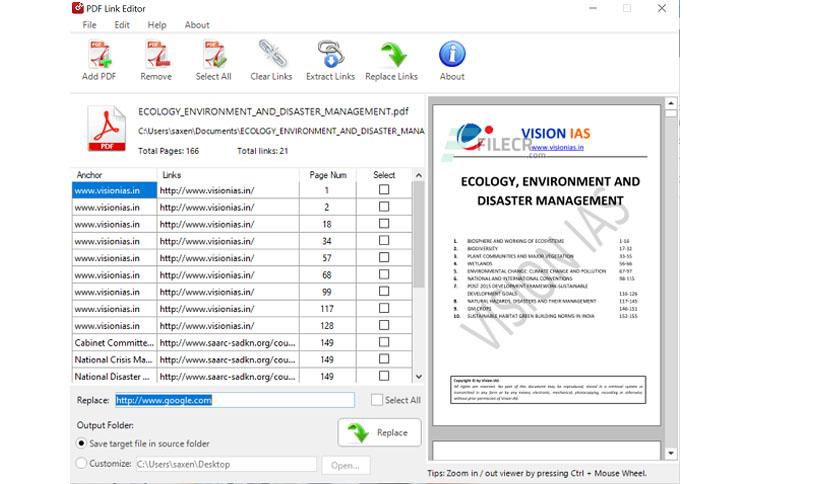This screenshot has width=836, height=484.
Task: Tick the National Disaster row checkbox
Action: tap(384, 376)
